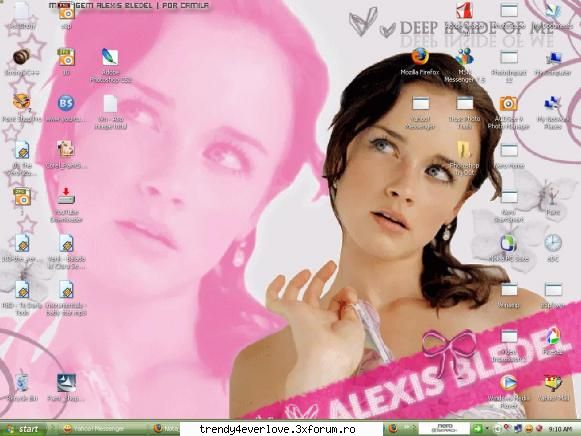Open the Corel Paint shortcut icon
The height and width of the screenshot is (436, 581).
click(66, 150)
